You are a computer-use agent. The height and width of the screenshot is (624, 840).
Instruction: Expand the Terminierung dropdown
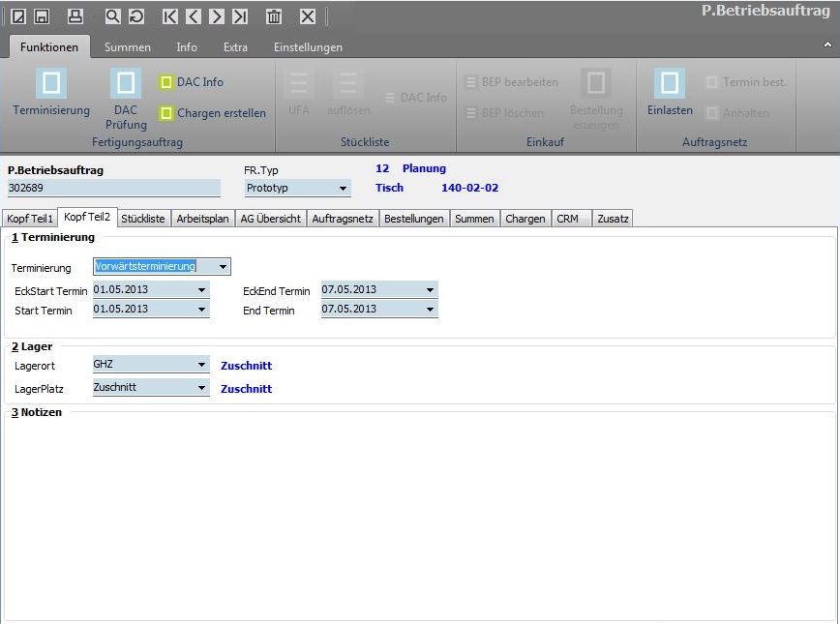224,267
